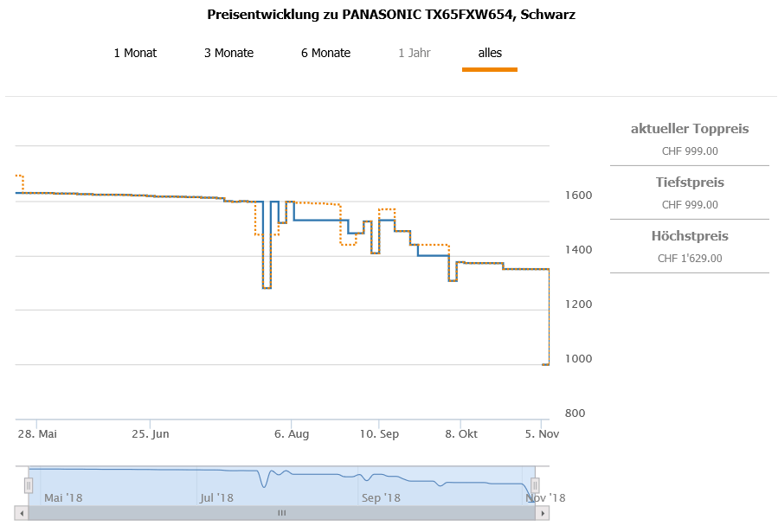Click the Sep '18 label in navigator
The height and width of the screenshot is (532, 778).
[x=381, y=497]
